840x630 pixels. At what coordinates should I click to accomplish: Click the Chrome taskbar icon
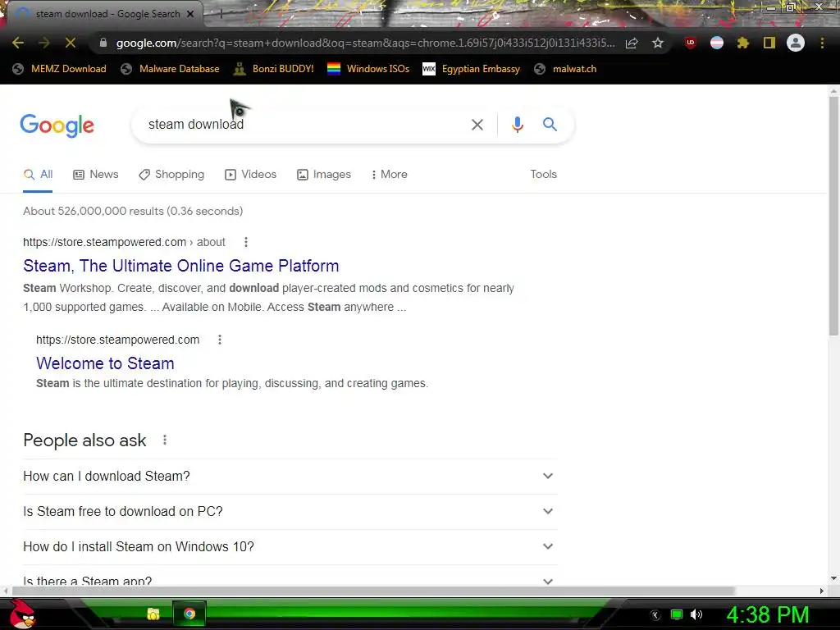(x=189, y=614)
